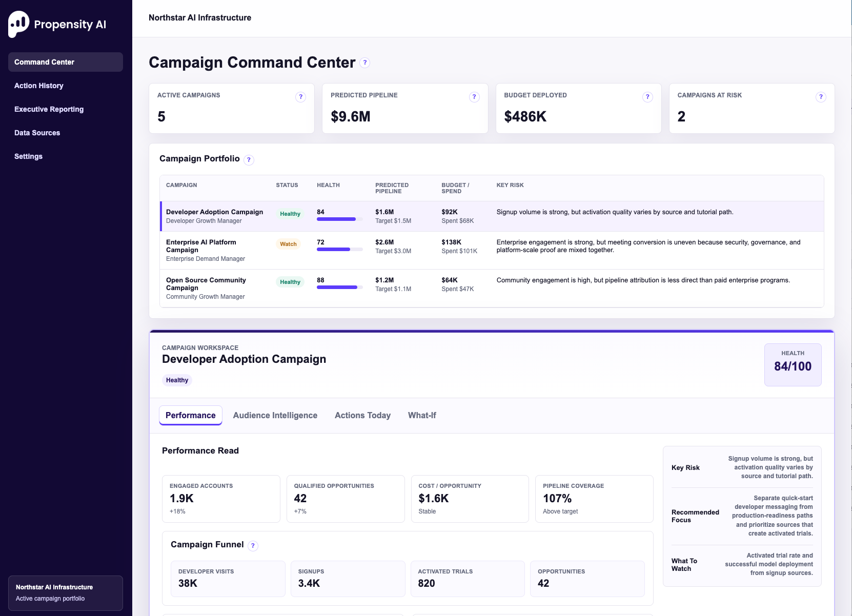The height and width of the screenshot is (616, 852).
Task: Open help icon on Campaigns At Risk card
Action: coord(821,97)
